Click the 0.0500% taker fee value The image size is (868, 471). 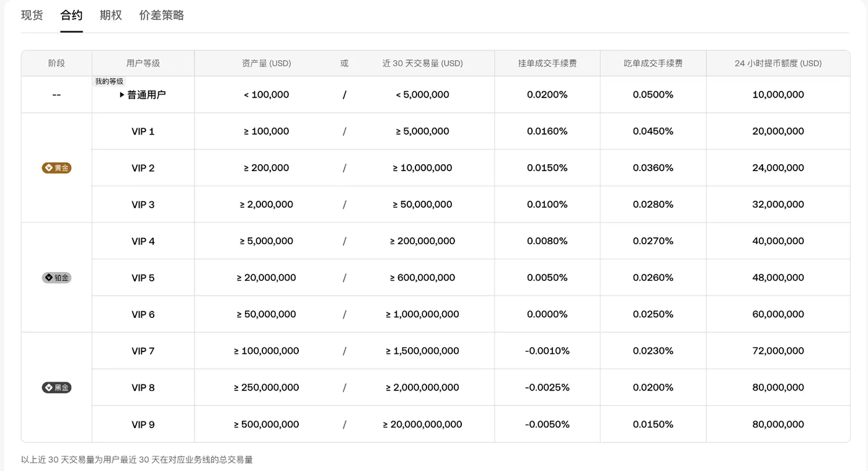pyautogui.click(x=653, y=95)
